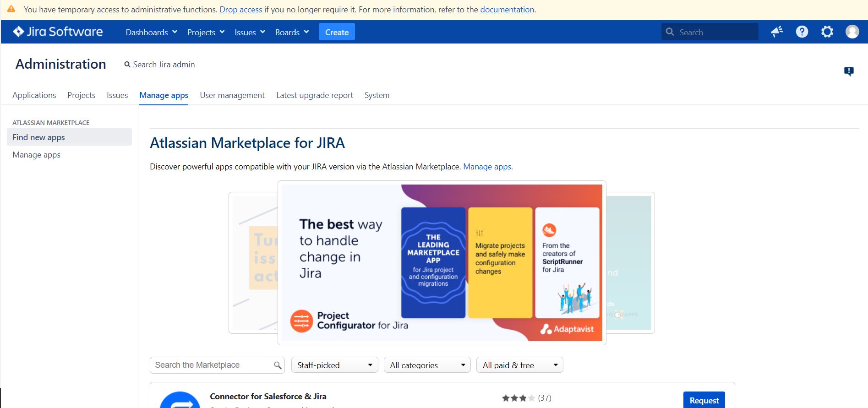
Task: Click the marketplace search magnifier icon
Action: click(x=278, y=365)
